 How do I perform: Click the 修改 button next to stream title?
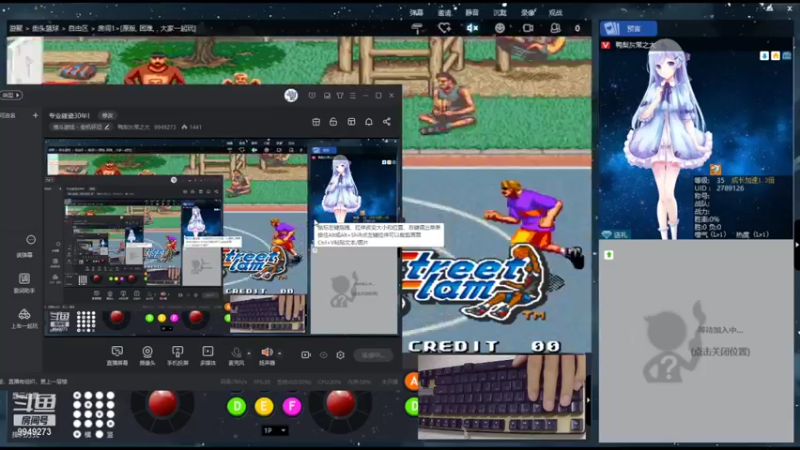(107, 116)
